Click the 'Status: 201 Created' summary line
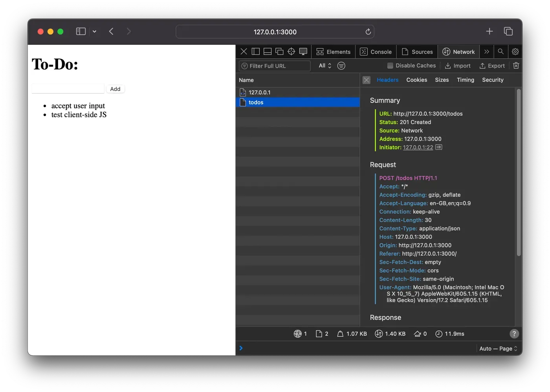The image size is (550, 392). 405,122
